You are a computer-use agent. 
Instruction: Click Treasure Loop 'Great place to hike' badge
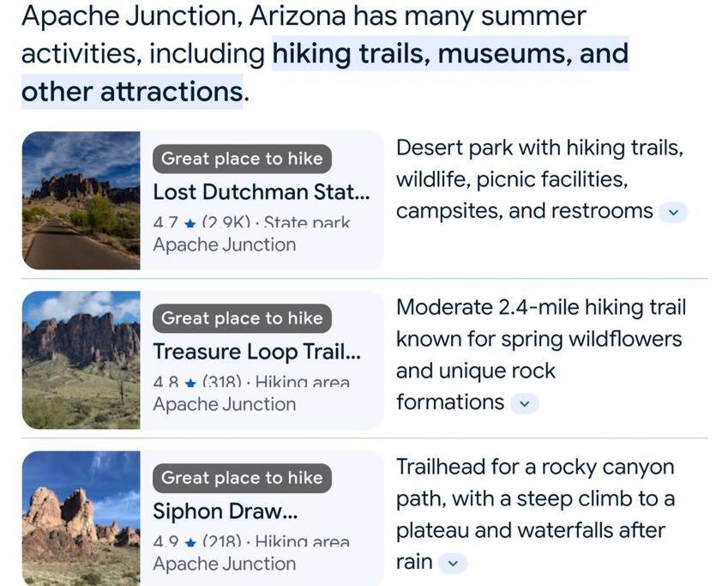pos(242,318)
